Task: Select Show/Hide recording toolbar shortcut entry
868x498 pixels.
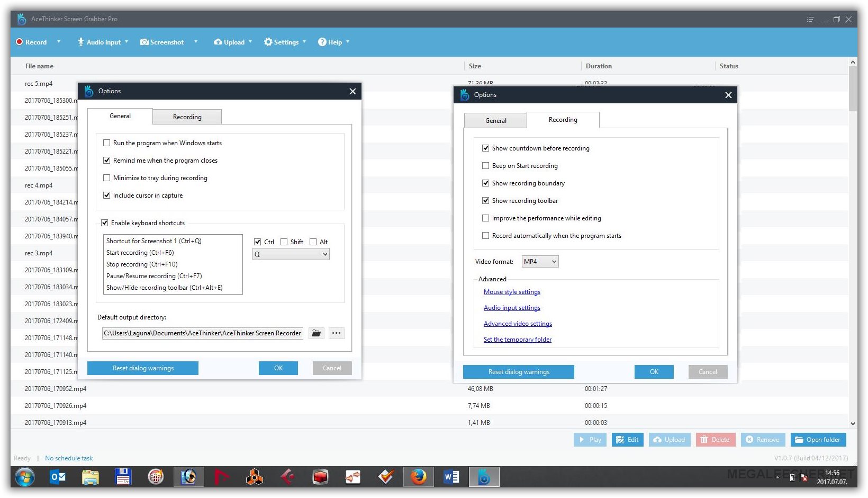Action: coord(165,288)
